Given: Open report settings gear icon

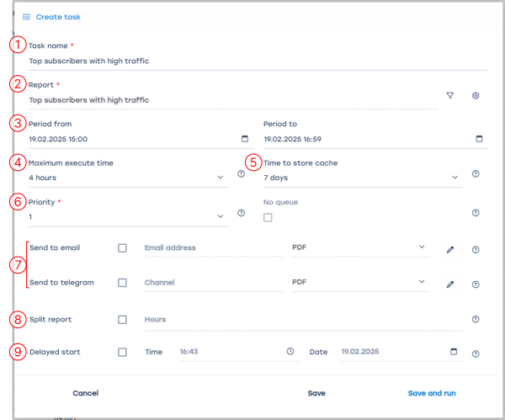Looking at the screenshot, I should 476,96.
